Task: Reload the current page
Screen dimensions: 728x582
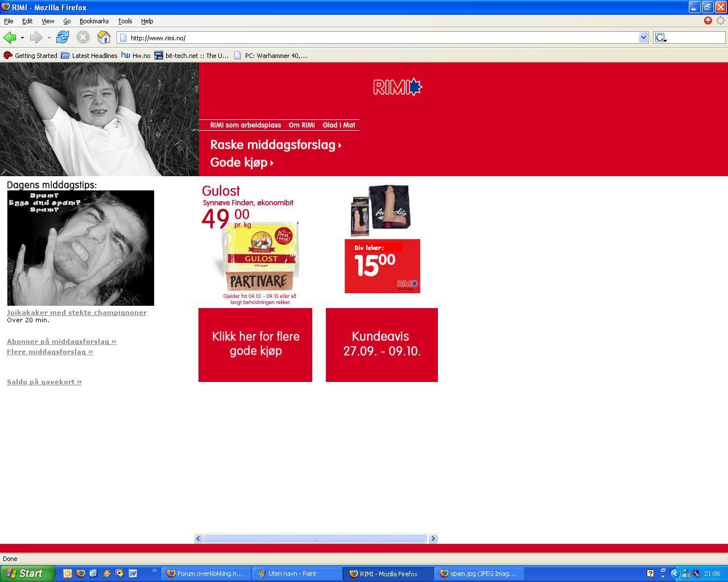Action: (63, 38)
